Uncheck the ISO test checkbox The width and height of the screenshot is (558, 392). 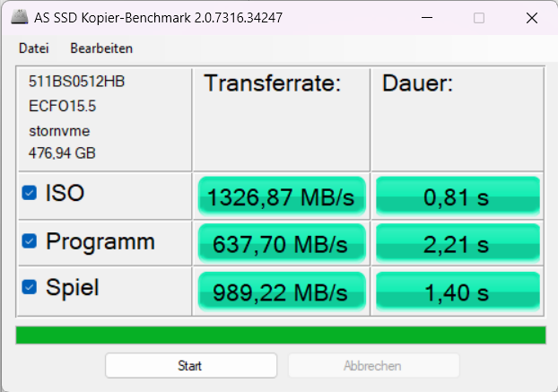pyautogui.click(x=30, y=193)
